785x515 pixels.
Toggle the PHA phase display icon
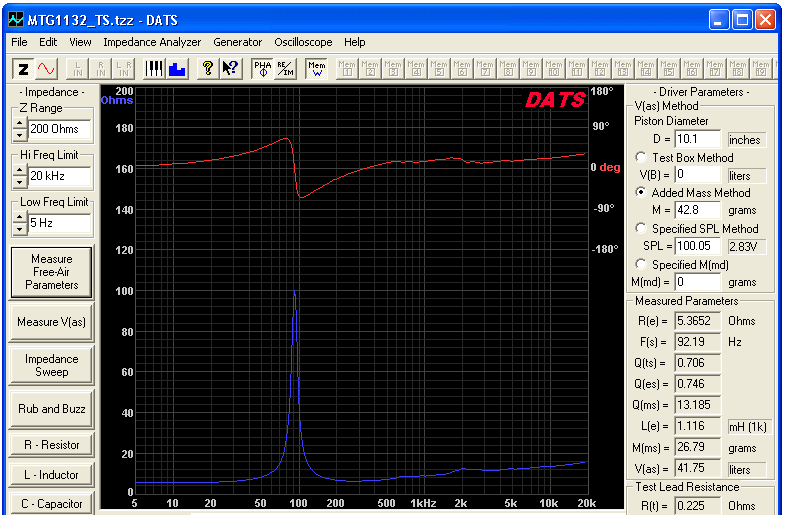point(262,69)
